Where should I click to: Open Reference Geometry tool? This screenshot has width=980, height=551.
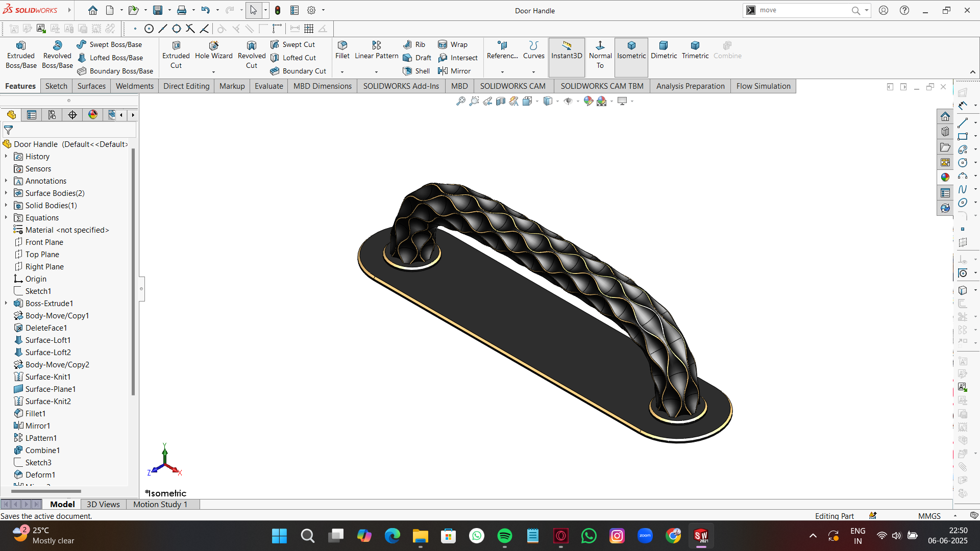[502, 51]
